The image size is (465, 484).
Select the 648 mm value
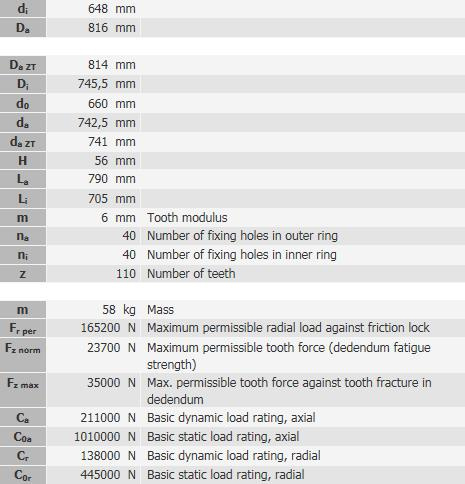click(x=112, y=8)
